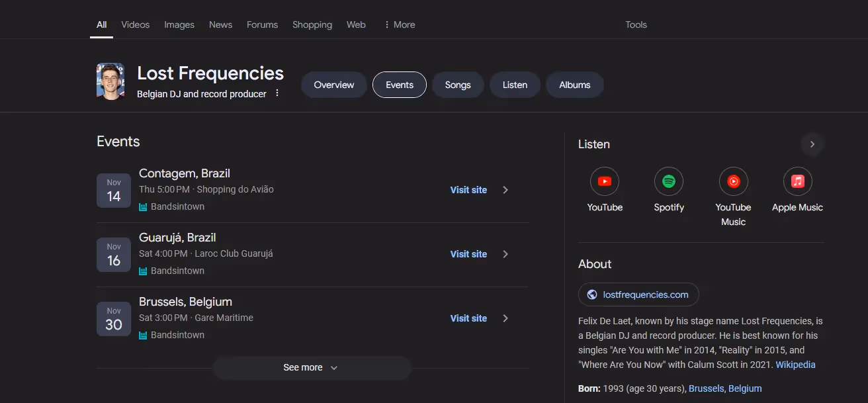Click Nov 14 date badge
The width and height of the screenshot is (868, 403).
click(x=114, y=191)
